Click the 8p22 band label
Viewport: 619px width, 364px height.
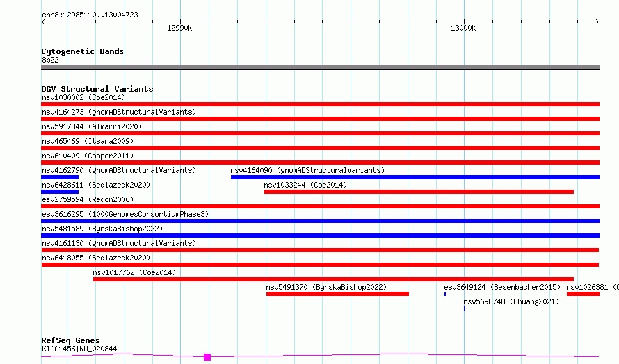(50, 60)
